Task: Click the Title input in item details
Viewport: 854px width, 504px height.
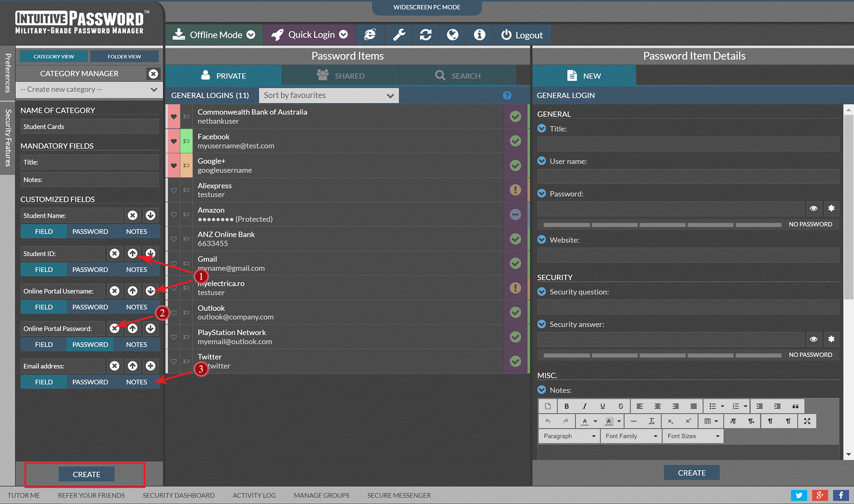Action: tap(688, 144)
